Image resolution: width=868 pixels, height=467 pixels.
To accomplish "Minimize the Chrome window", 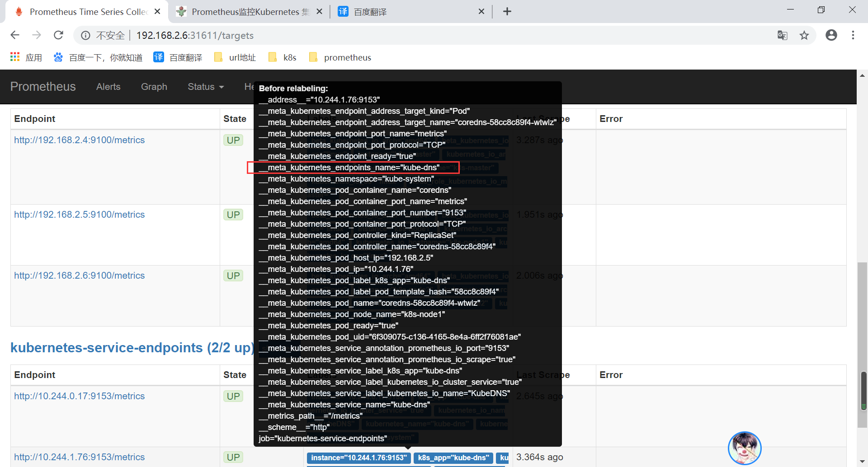I will coord(790,10).
